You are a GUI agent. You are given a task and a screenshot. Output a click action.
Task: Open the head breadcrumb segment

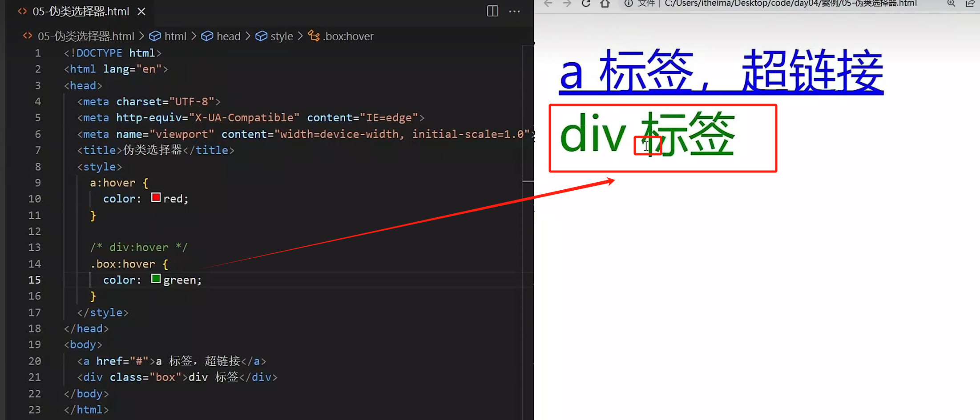point(228,36)
